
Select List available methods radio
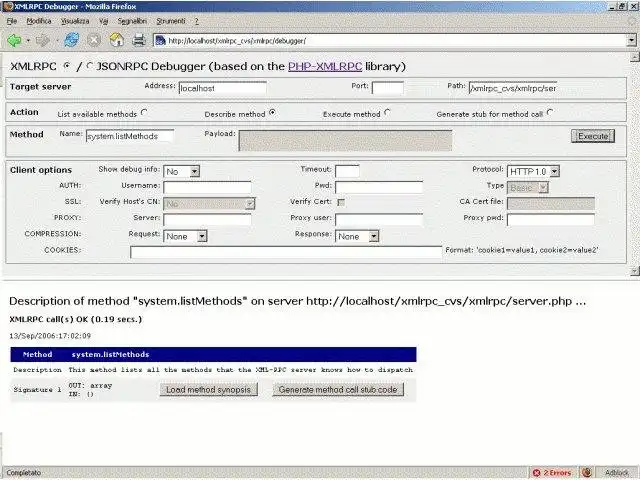click(x=144, y=112)
